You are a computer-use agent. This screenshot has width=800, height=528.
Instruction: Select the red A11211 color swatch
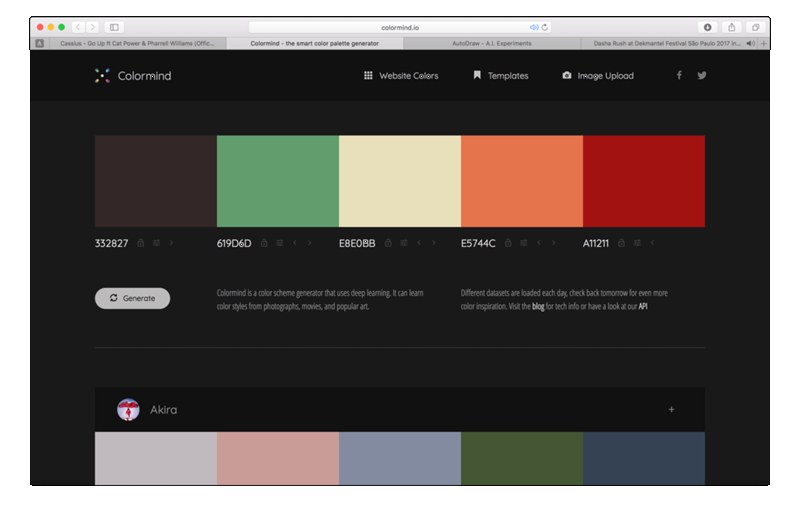pos(643,181)
